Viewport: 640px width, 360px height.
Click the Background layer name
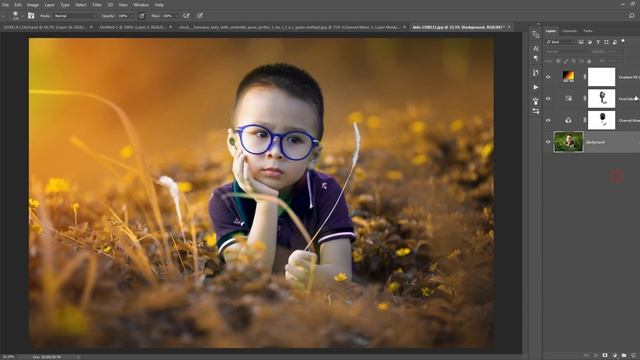click(x=596, y=142)
